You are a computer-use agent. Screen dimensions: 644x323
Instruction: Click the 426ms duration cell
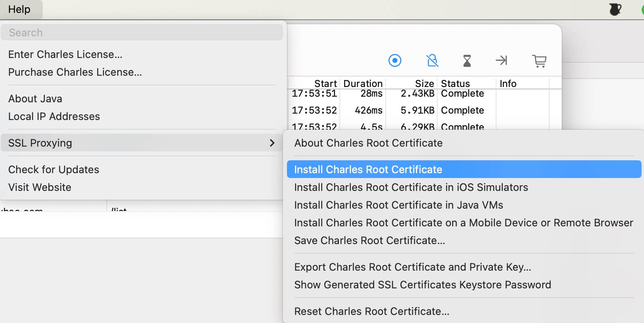[368, 110]
